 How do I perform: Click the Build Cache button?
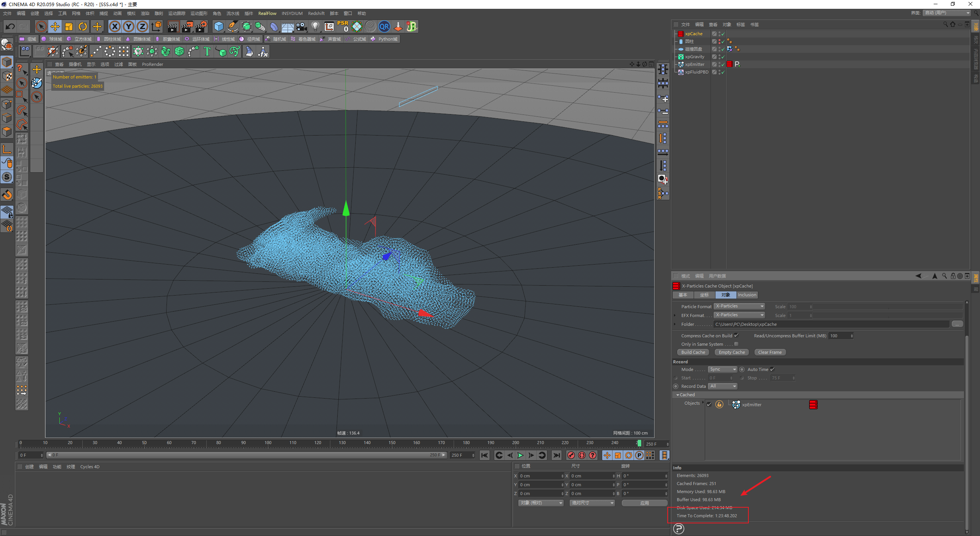coord(693,352)
